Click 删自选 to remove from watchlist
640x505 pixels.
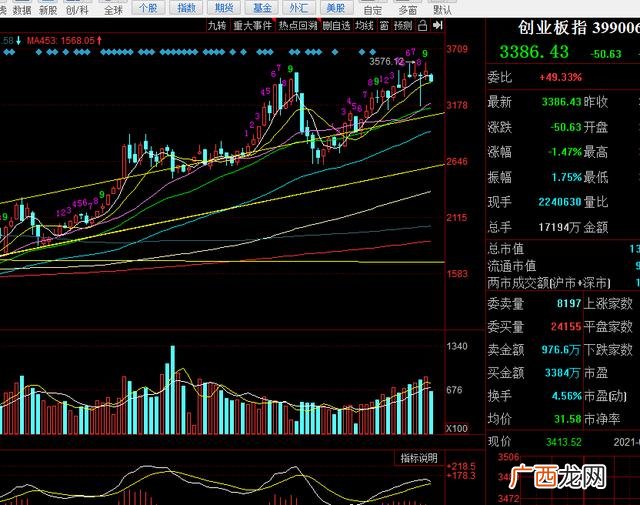coord(336,26)
